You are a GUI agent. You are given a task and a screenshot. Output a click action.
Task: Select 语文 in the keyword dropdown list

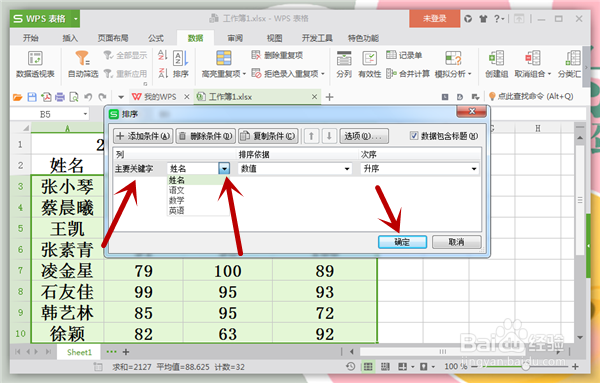(x=177, y=190)
